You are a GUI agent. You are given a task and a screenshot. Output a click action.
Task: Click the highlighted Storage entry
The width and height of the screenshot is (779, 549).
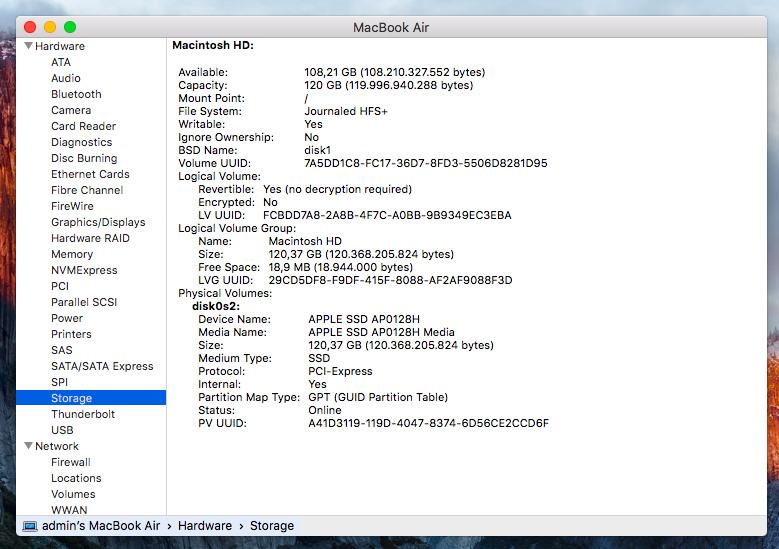(x=91, y=398)
